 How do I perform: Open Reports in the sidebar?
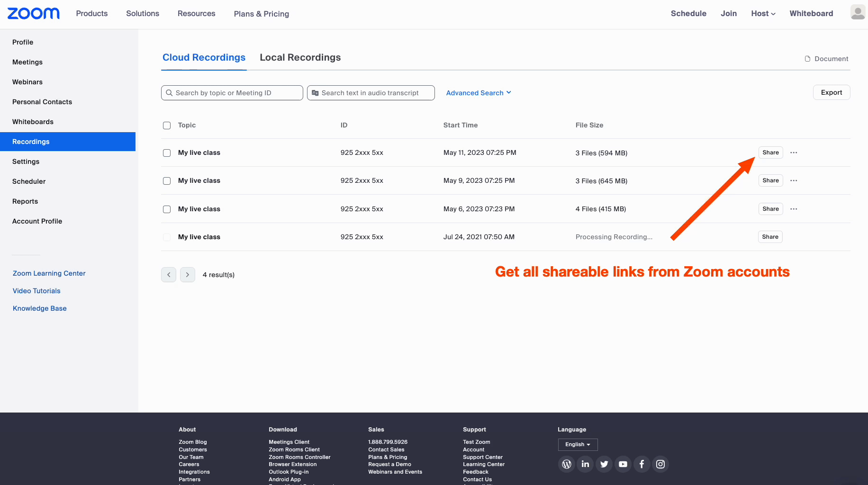(25, 201)
